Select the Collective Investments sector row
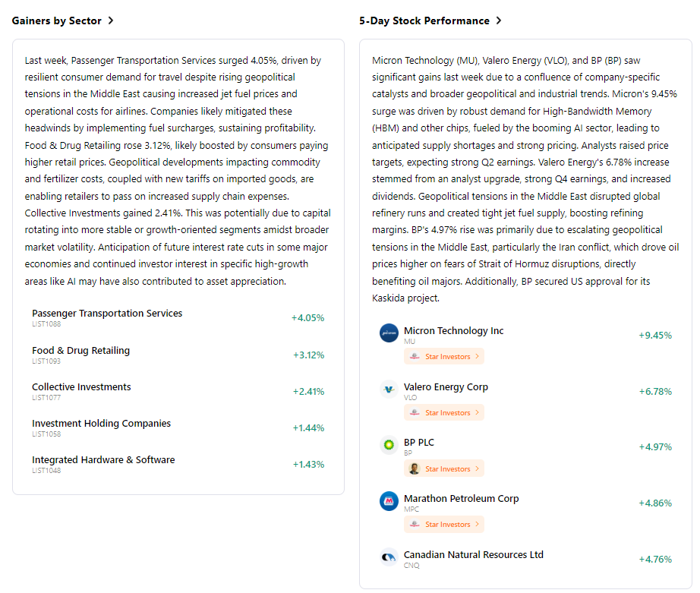 pos(81,387)
